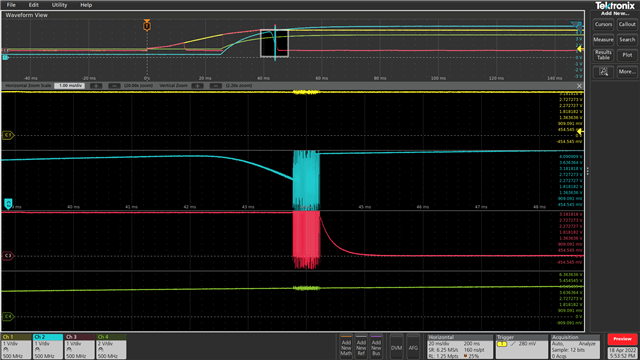Add a new Search
Image resolution: width=640 pixels, height=360 pixels.
pyautogui.click(x=627, y=40)
